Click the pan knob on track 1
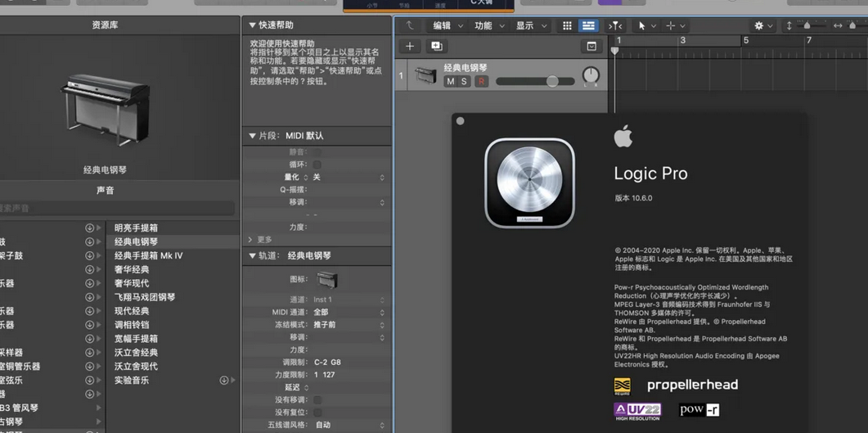868x433 pixels. [x=591, y=75]
